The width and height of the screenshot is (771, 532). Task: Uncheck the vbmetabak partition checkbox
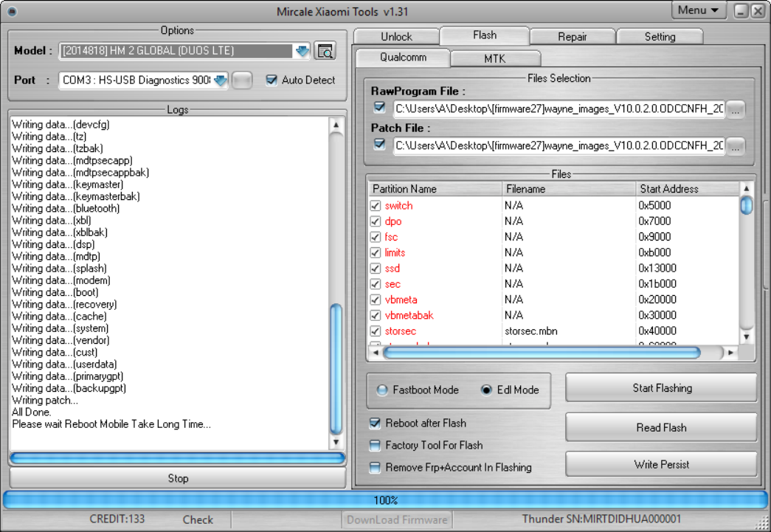pyautogui.click(x=376, y=315)
